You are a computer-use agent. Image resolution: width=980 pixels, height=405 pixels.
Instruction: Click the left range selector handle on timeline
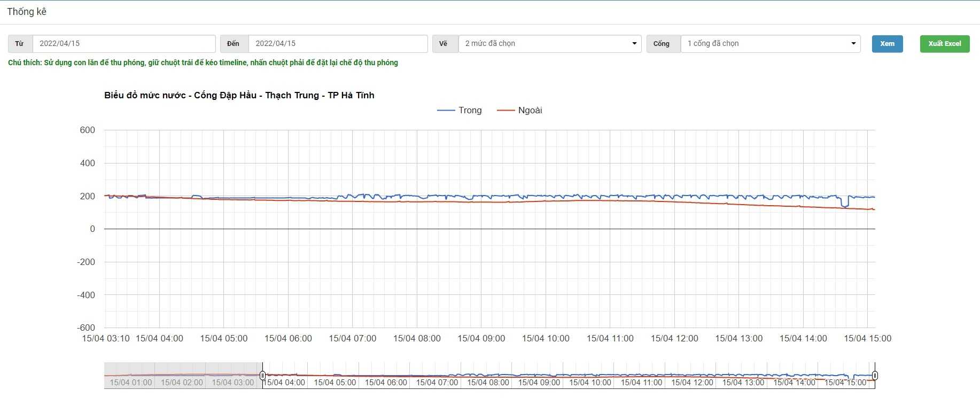pos(262,376)
